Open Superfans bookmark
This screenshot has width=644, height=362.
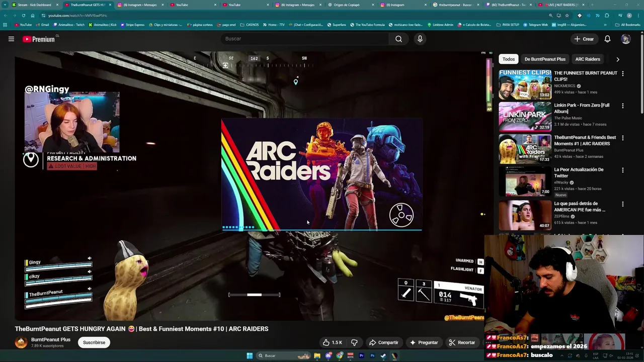pos(337,25)
